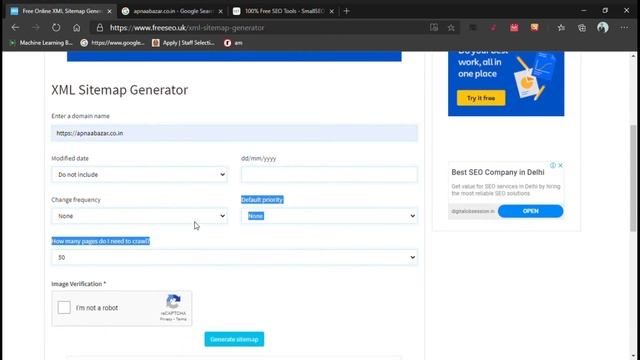Click Best SEO Company in Delhi headline
640x360 pixels.
(498, 172)
